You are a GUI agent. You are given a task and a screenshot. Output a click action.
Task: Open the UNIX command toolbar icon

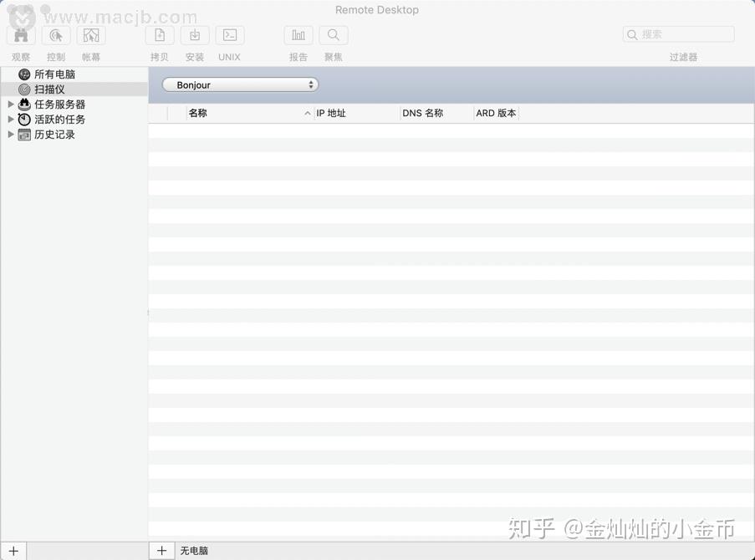click(x=230, y=35)
